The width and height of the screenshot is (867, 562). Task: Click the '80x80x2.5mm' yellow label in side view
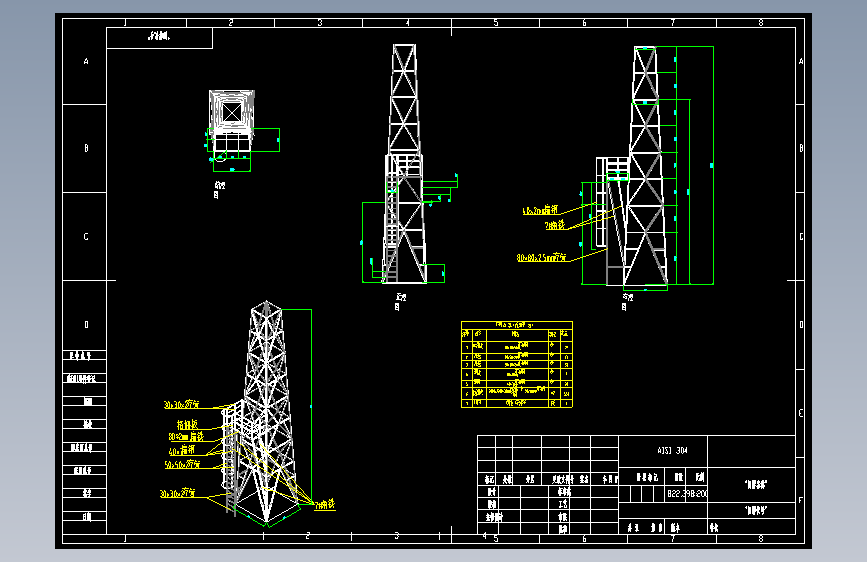click(541, 258)
